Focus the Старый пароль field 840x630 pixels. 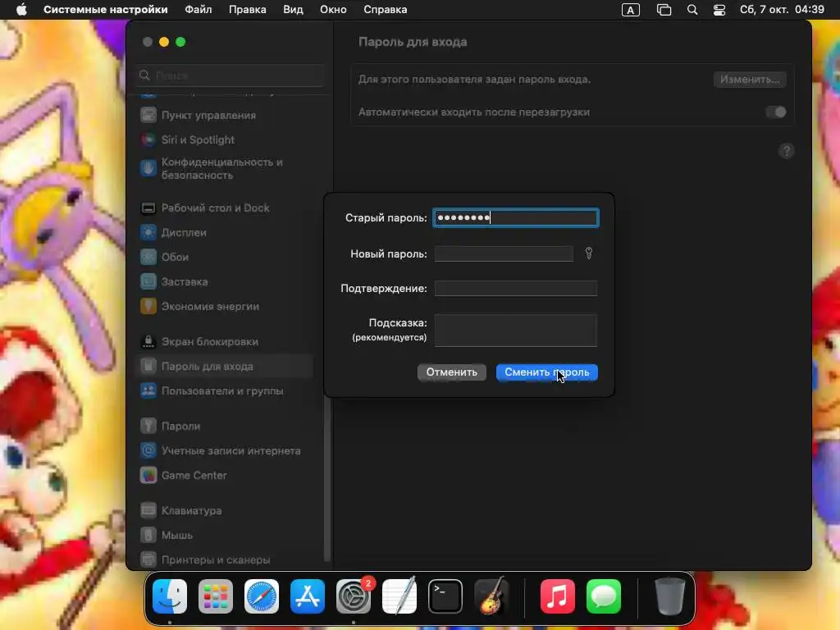click(x=516, y=217)
